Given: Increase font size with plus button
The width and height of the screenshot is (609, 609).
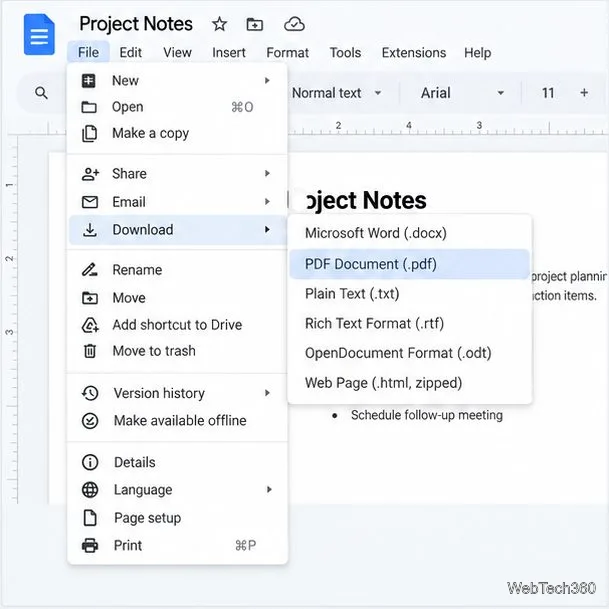Looking at the screenshot, I should pos(584,93).
